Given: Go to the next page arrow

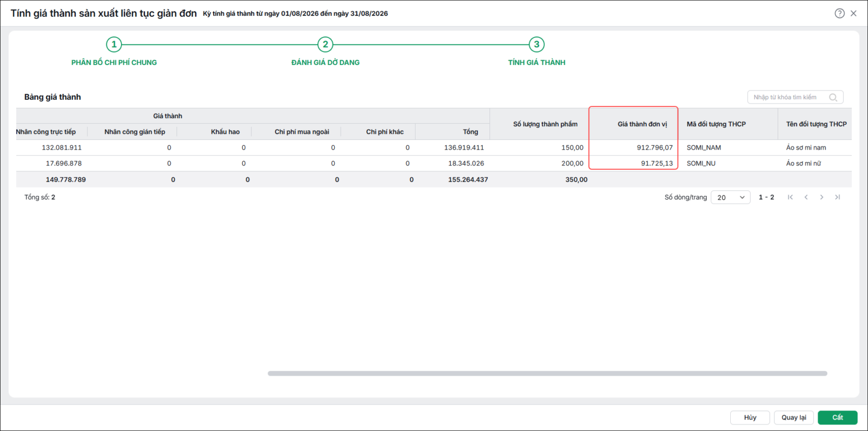Looking at the screenshot, I should 822,197.
